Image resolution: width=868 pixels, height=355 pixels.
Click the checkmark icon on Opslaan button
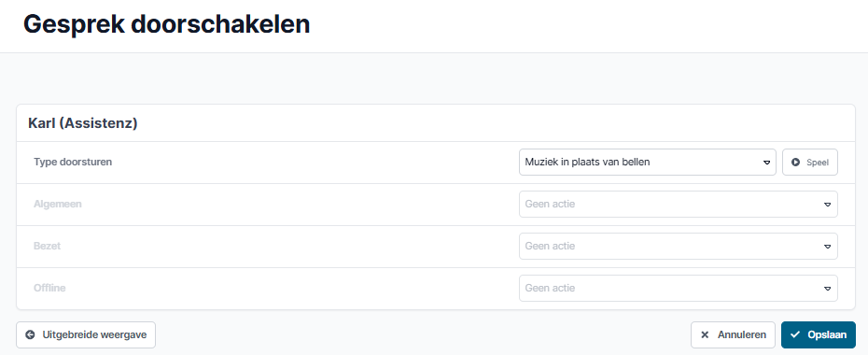point(795,334)
